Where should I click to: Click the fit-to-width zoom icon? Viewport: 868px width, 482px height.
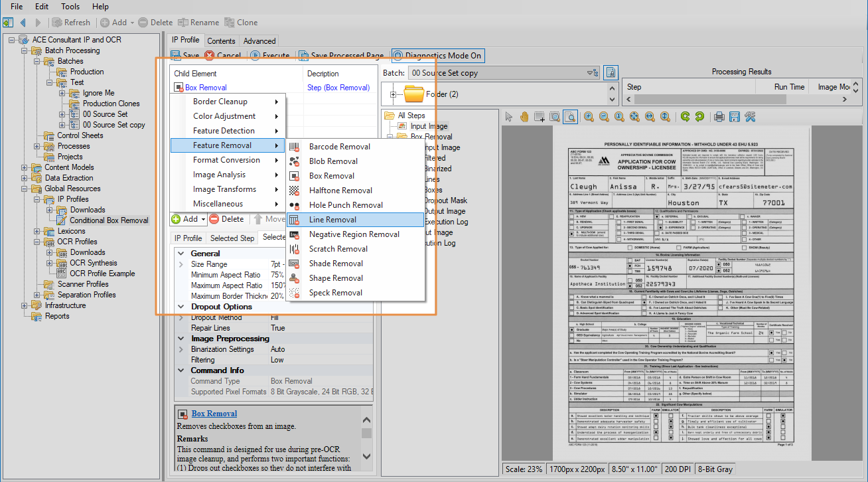click(x=650, y=117)
